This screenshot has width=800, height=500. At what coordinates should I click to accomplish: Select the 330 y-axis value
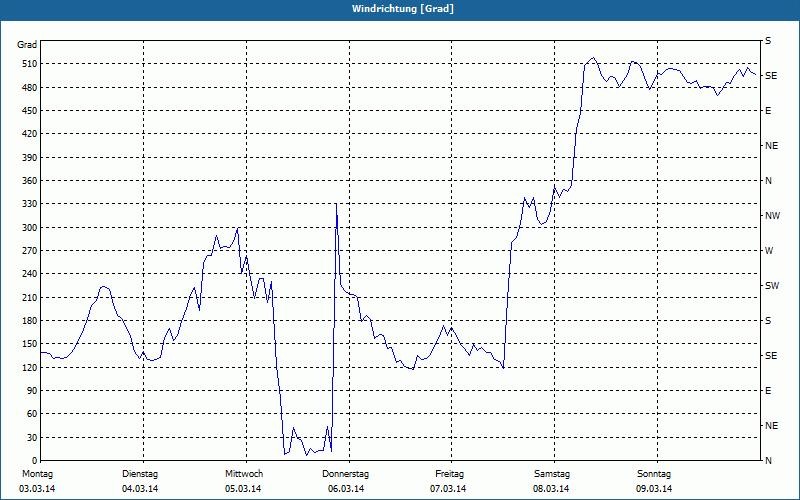click(x=30, y=204)
